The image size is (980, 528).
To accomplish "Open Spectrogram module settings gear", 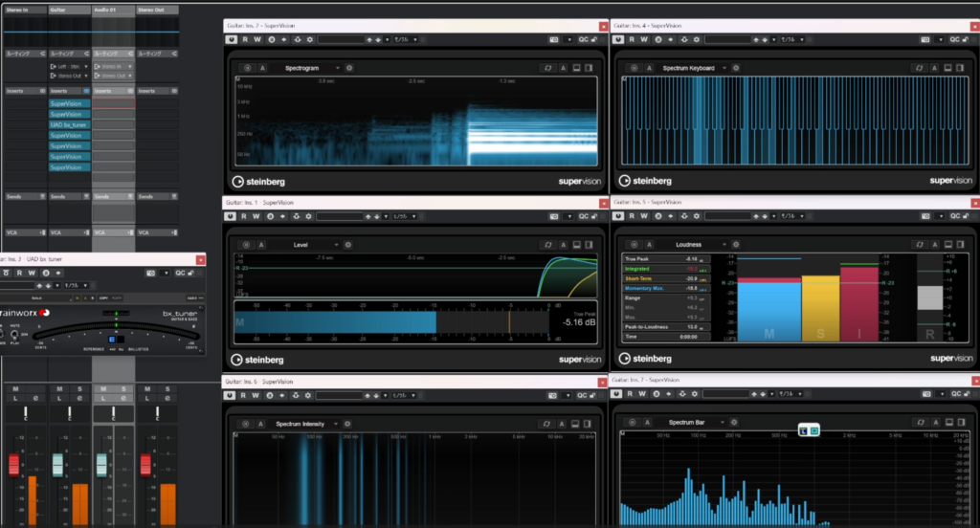I will (x=349, y=68).
